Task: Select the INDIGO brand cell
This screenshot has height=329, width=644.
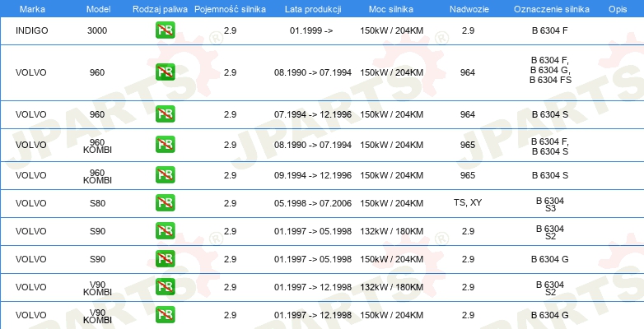Action: [31, 30]
